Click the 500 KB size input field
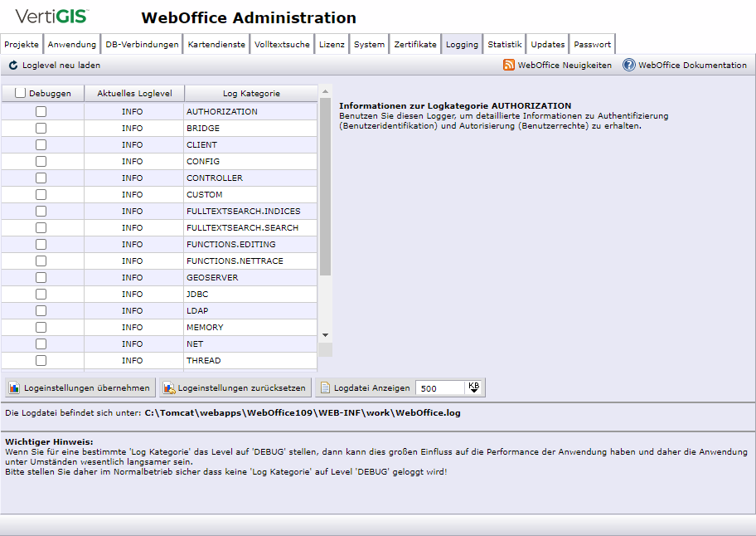 pyautogui.click(x=439, y=387)
